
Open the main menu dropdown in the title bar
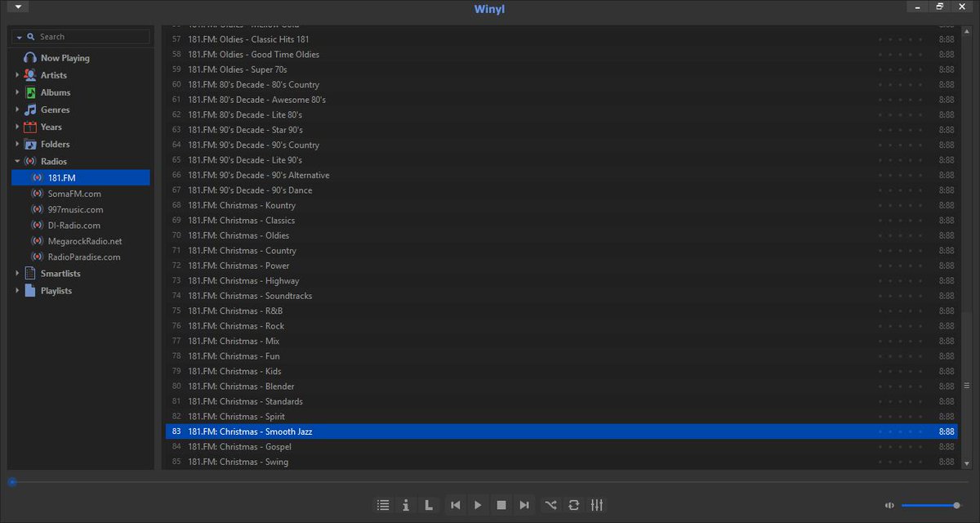pos(18,7)
